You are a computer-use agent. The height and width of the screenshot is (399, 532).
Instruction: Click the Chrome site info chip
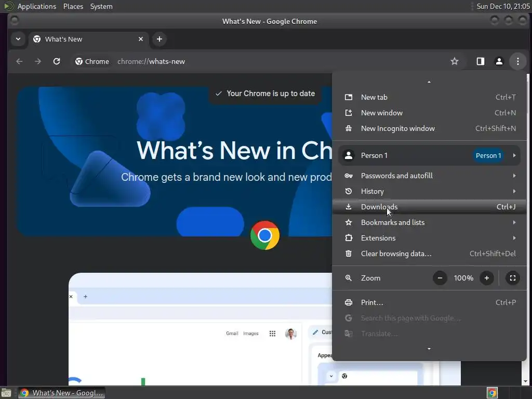(92, 61)
